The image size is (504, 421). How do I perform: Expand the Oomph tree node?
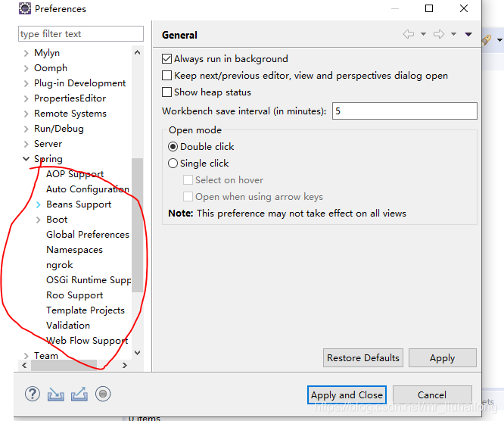click(26, 68)
